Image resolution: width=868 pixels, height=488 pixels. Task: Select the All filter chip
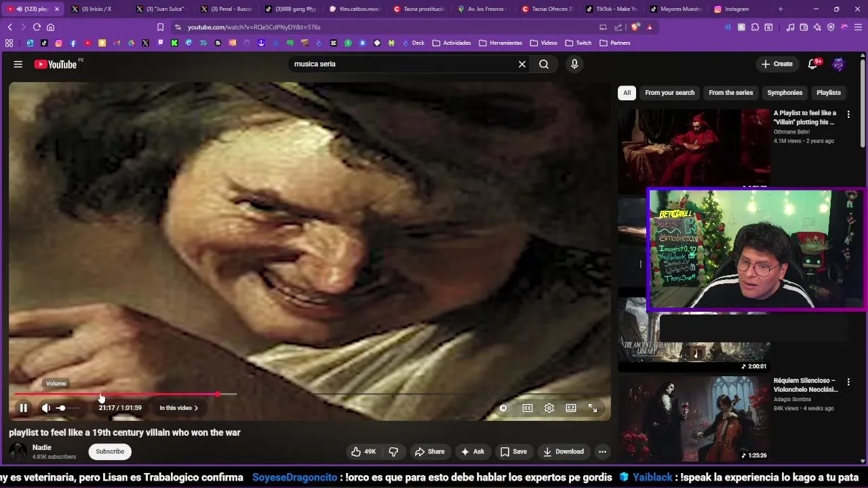(x=627, y=93)
